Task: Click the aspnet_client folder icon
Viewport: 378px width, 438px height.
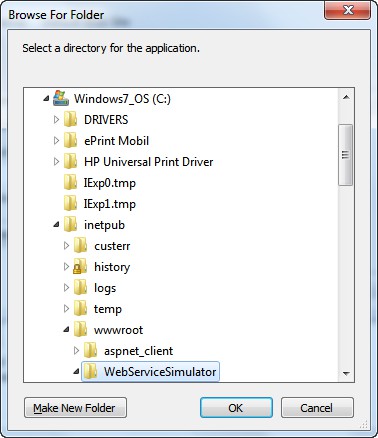Action: (91, 351)
